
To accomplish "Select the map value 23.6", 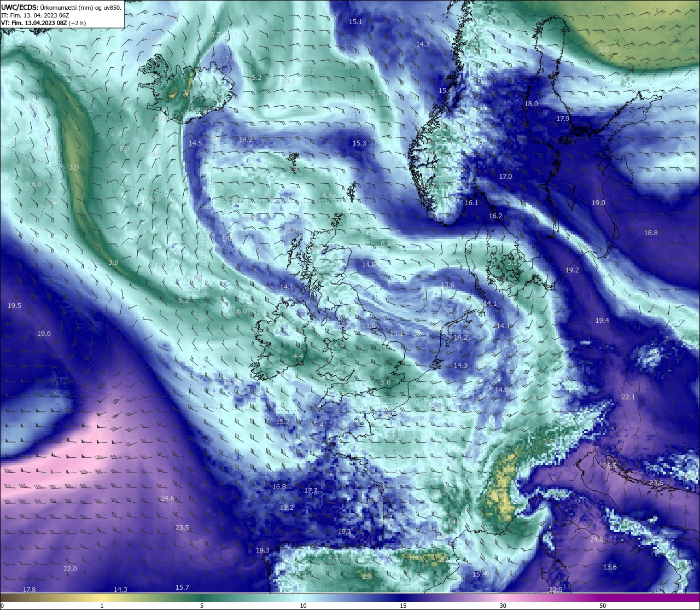I will pos(656,483).
